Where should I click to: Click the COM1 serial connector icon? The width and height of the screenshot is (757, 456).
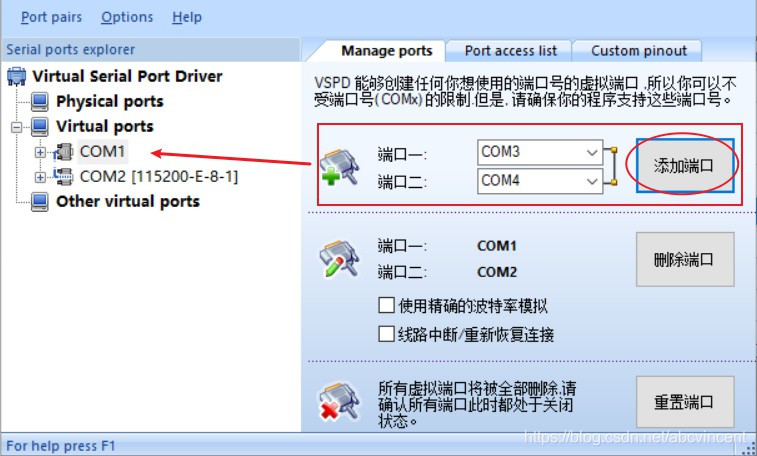tap(63, 152)
